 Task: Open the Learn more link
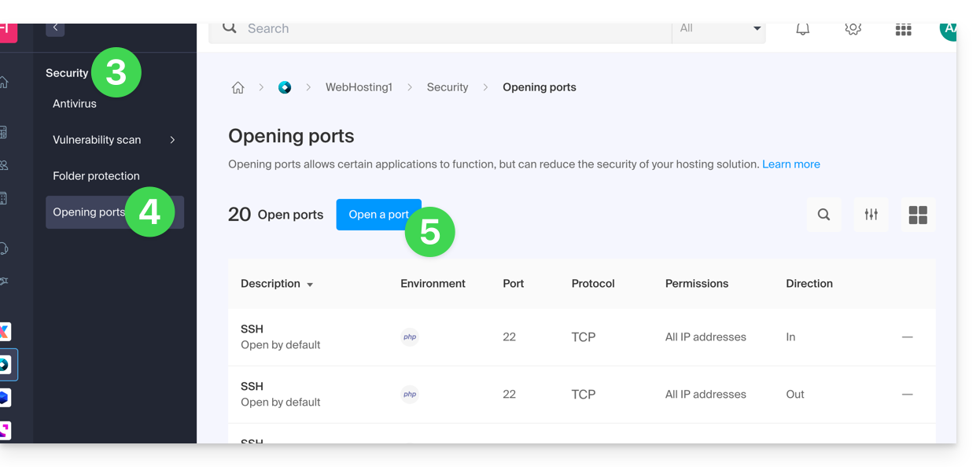point(790,164)
